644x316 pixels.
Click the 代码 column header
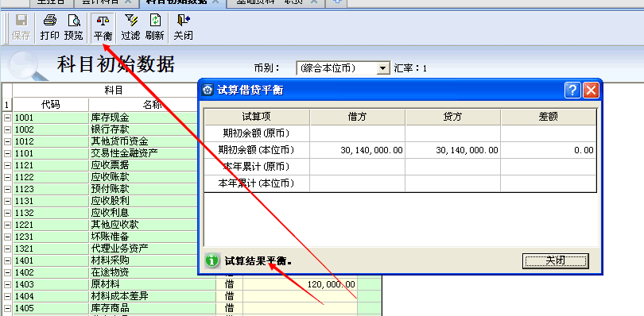point(51,105)
